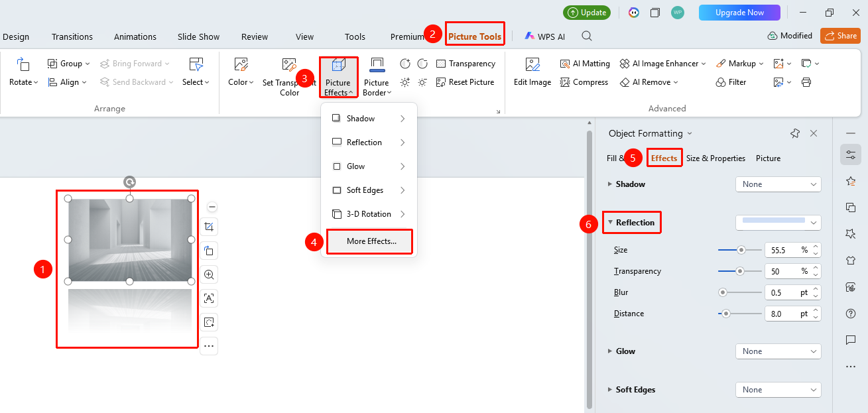Click the crop icon beside the picture
This screenshot has width=868, height=413.
[x=209, y=227]
